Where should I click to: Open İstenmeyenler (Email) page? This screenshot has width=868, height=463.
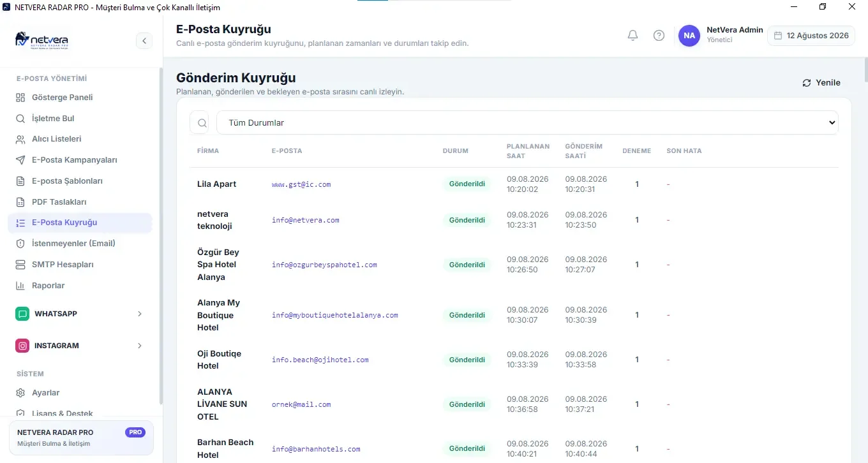pos(80,244)
